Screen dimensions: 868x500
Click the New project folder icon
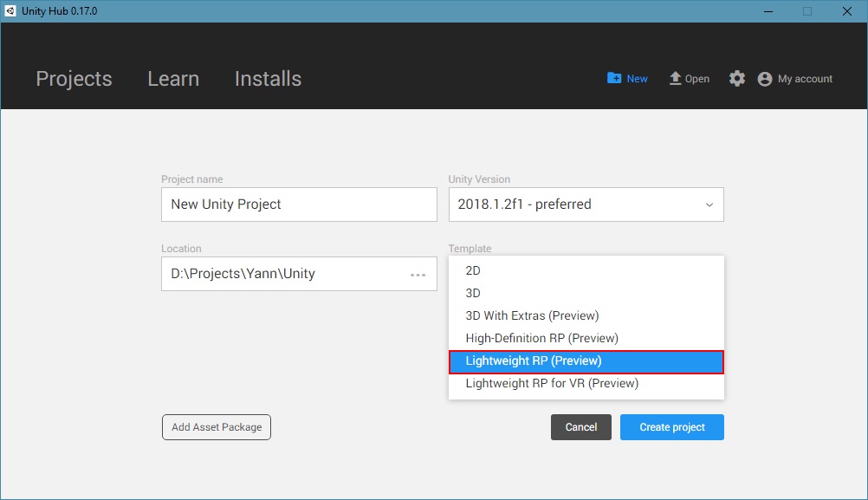click(614, 78)
